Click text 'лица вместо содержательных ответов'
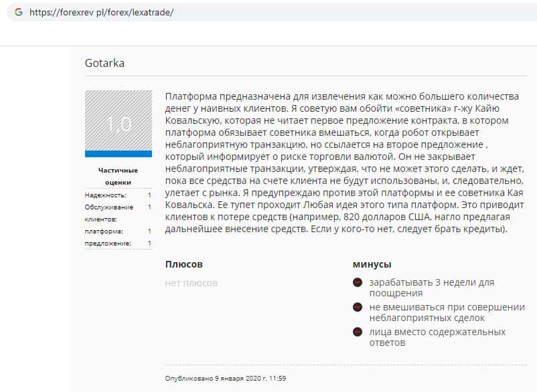537x392 pixels. (437, 337)
